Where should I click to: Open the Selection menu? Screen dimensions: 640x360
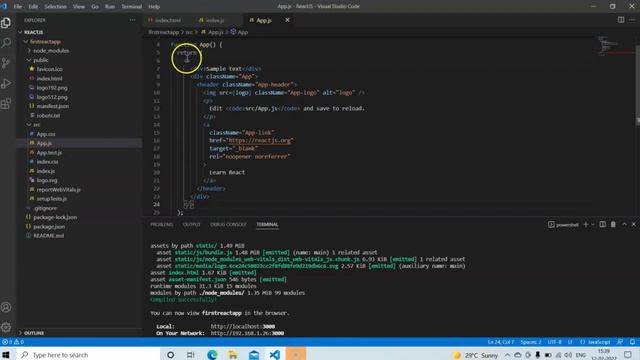pos(56,7)
